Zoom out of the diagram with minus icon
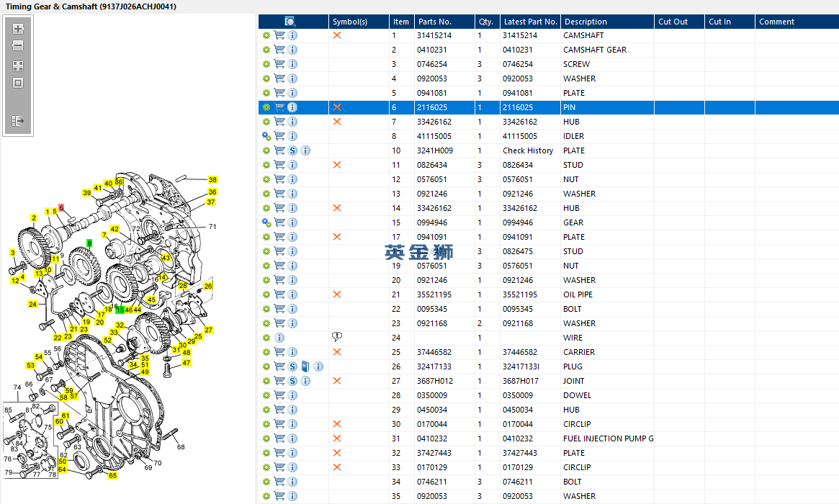Image resolution: width=839 pixels, height=504 pixels. pyautogui.click(x=18, y=45)
